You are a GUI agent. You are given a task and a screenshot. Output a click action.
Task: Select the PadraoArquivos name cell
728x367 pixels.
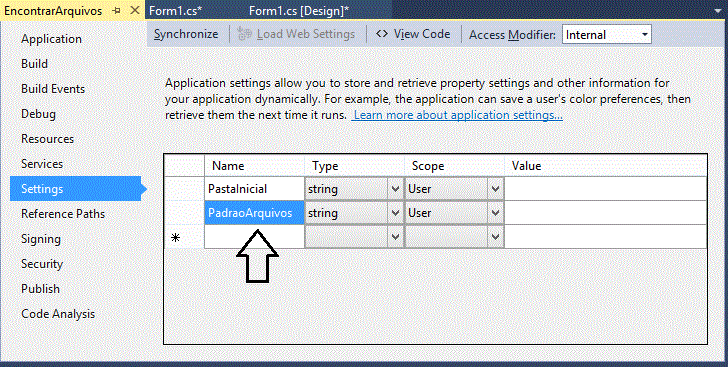(x=254, y=213)
